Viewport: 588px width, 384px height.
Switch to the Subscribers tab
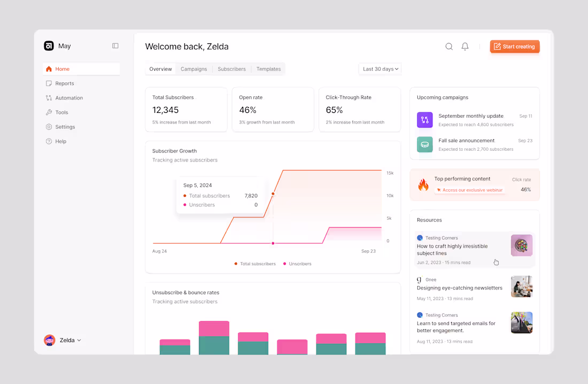click(231, 68)
